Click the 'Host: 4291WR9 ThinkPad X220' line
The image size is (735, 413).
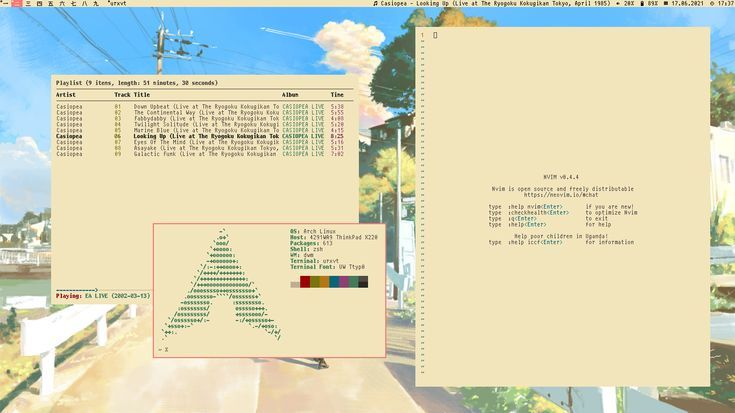[x=334, y=238]
